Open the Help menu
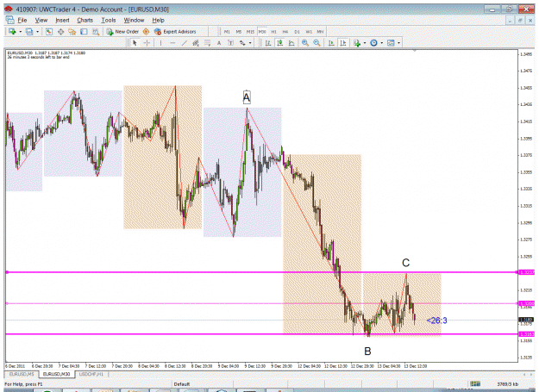Viewport: 539px width, 392px height. click(x=158, y=21)
